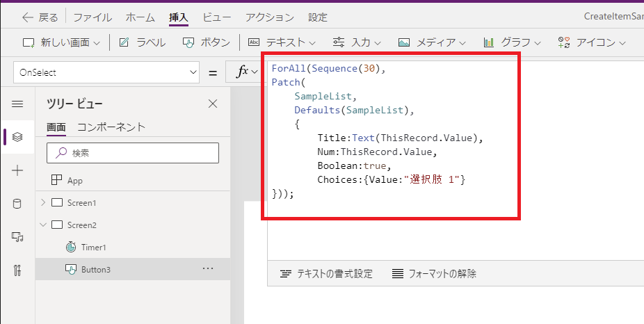Open the ファイル menu

[x=92, y=17]
